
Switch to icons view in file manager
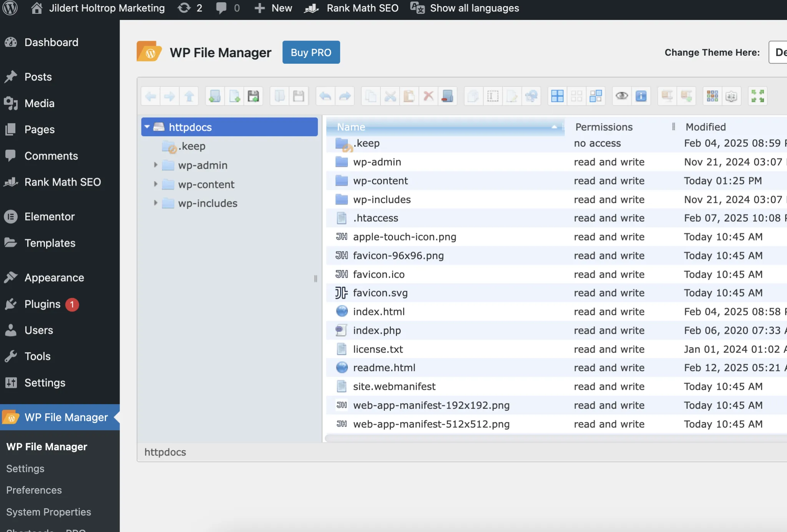tap(576, 96)
